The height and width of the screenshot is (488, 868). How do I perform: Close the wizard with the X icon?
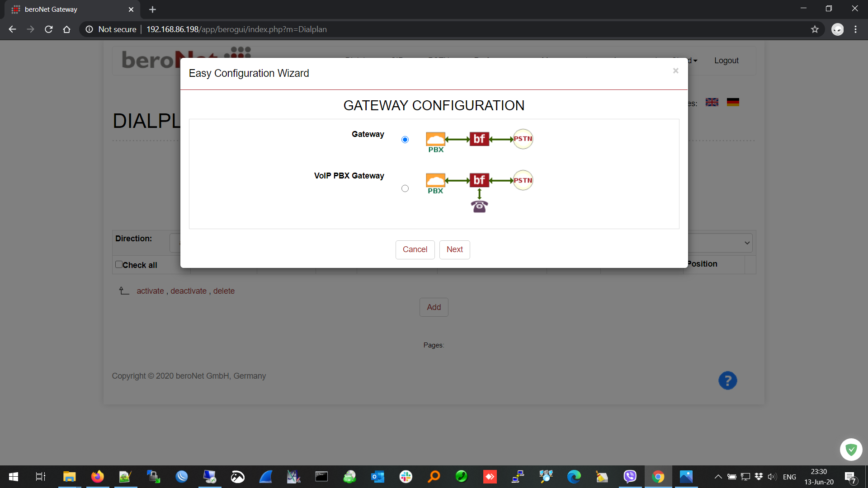click(x=675, y=70)
